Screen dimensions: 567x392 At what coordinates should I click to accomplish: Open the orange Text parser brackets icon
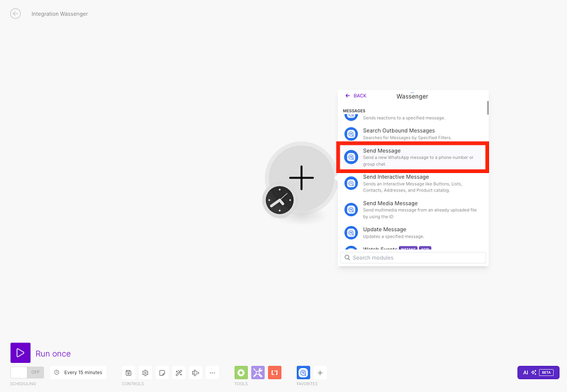[274, 372]
